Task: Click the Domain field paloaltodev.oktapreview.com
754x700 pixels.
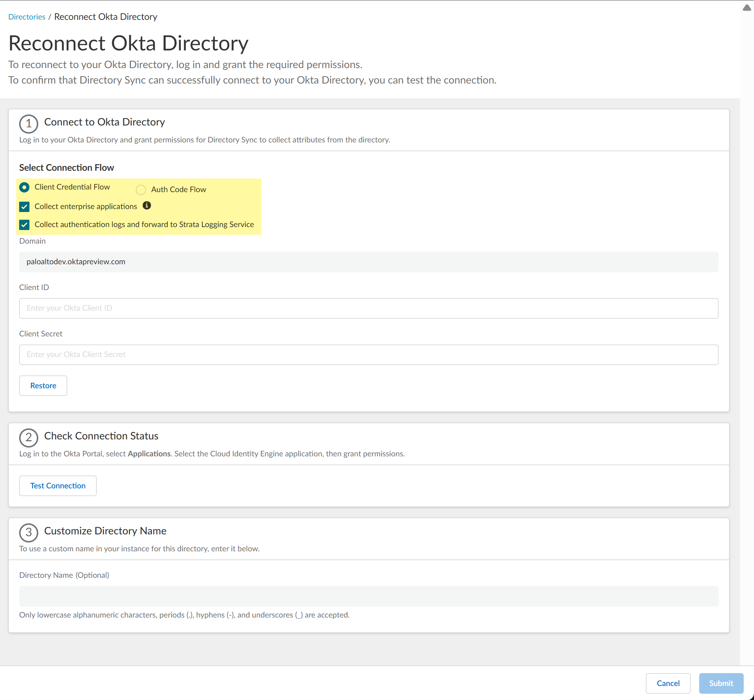Action: coord(368,262)
